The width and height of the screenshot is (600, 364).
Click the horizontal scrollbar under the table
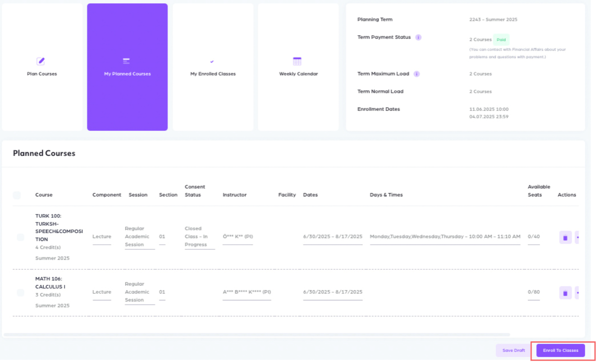click(x=256, y=334)
